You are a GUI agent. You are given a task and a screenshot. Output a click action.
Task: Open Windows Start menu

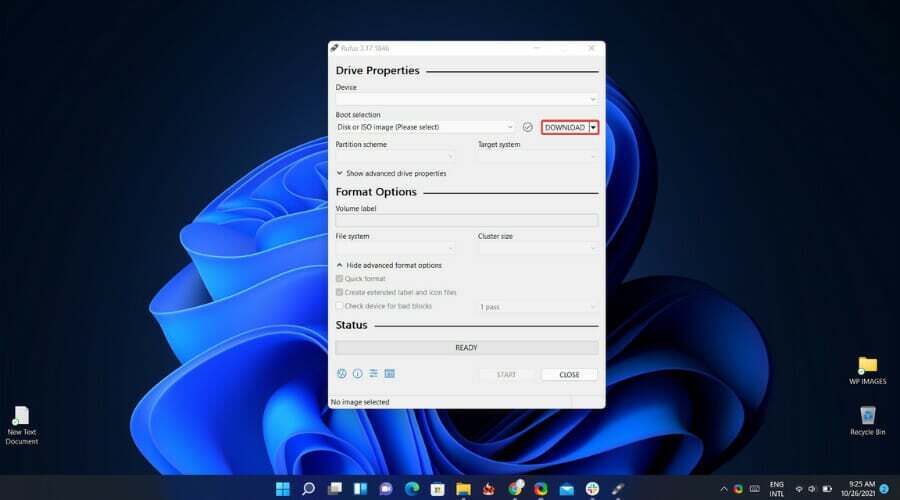coord(283,489)
